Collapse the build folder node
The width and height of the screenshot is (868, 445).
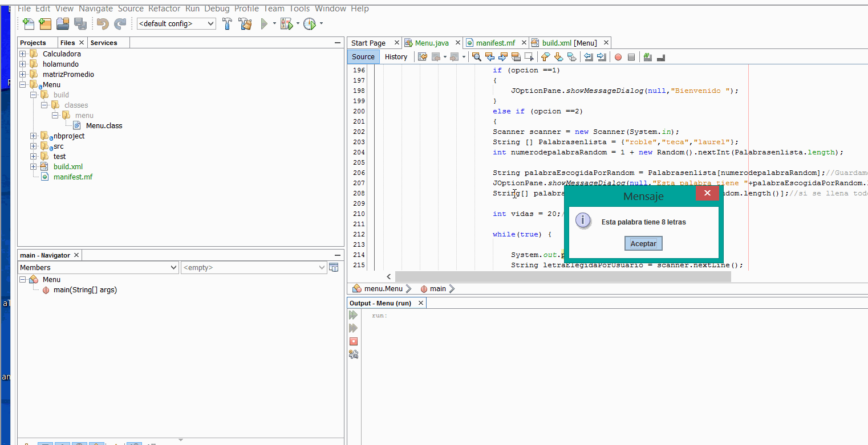[34, 95]
